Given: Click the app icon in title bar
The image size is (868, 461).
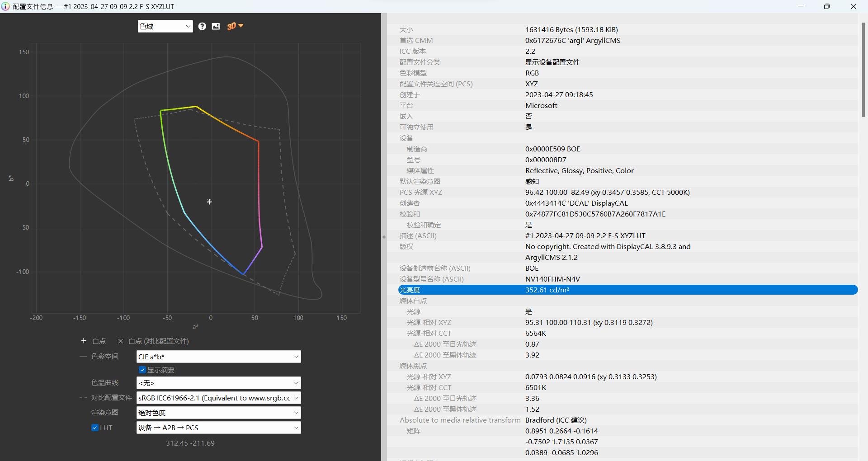Looking at the screenshot, I should coord(5,6).
